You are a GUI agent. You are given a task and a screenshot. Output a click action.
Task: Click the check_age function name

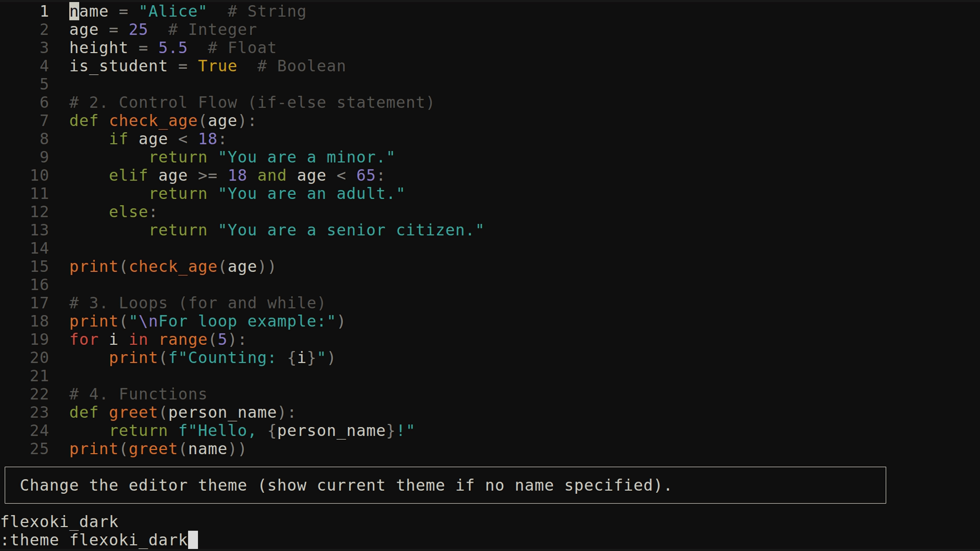(153, 121)
